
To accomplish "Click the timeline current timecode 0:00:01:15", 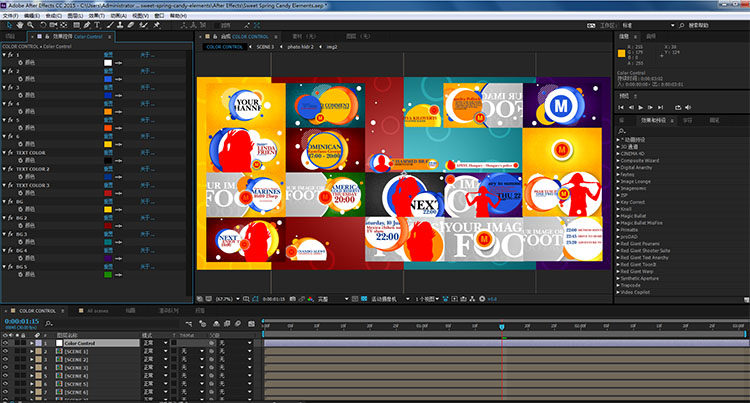I will click(x=21, y=322).
